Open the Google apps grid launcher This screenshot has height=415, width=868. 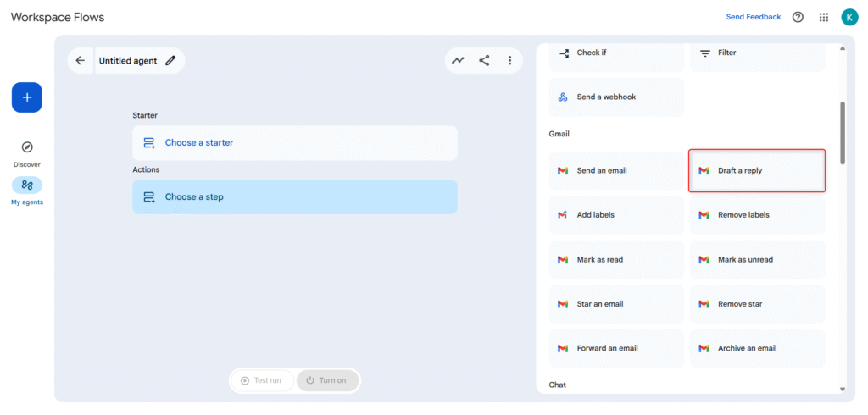pyautogui.click(x=824, y=17)
